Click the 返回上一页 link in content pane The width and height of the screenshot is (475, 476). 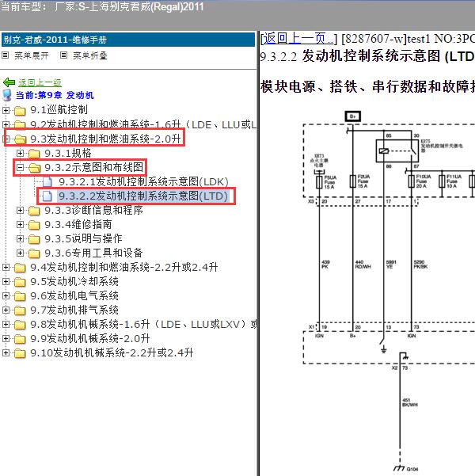coord(298,39)
